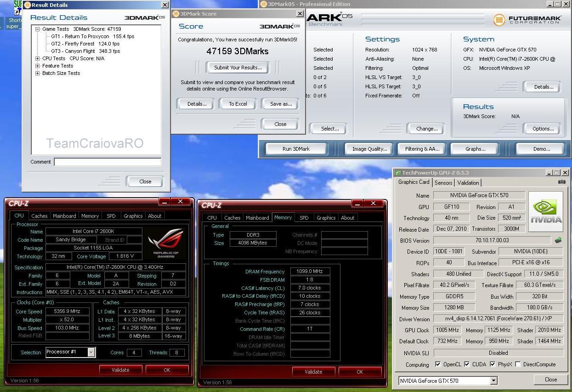Click the GPU-Z Driver Version field
Viewport: 572px width, 392px height.
(498, 319)
